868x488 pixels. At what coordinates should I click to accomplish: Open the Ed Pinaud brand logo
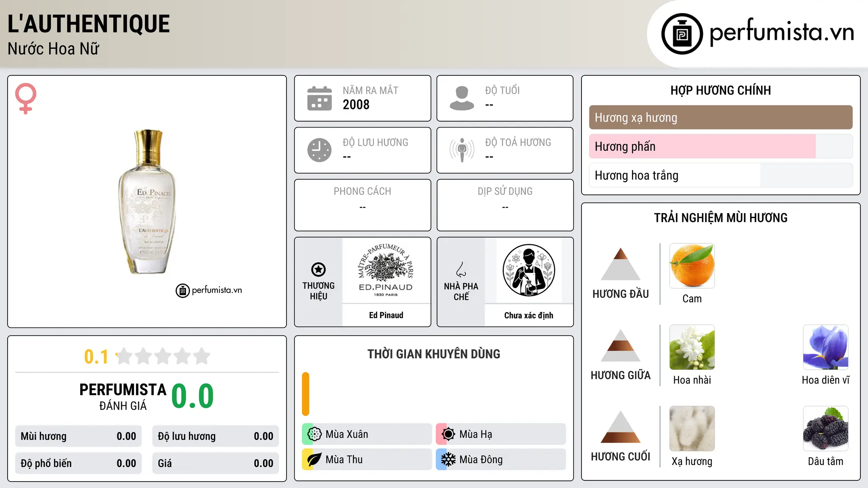(386, 270)
